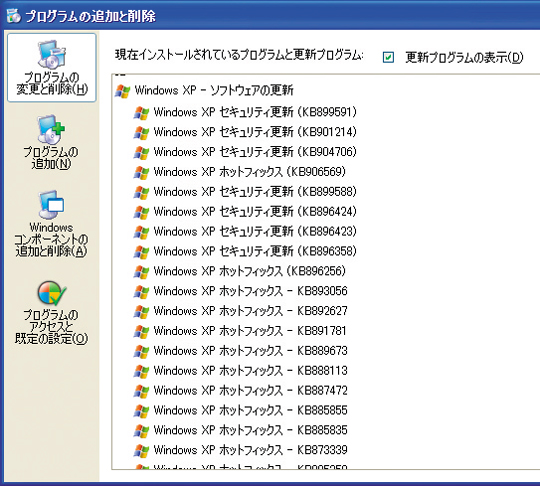The width and height of the screenshot is (540, 486).
Task: Click the Windows flag icon beside KB887472
Action: click(141, 391)
